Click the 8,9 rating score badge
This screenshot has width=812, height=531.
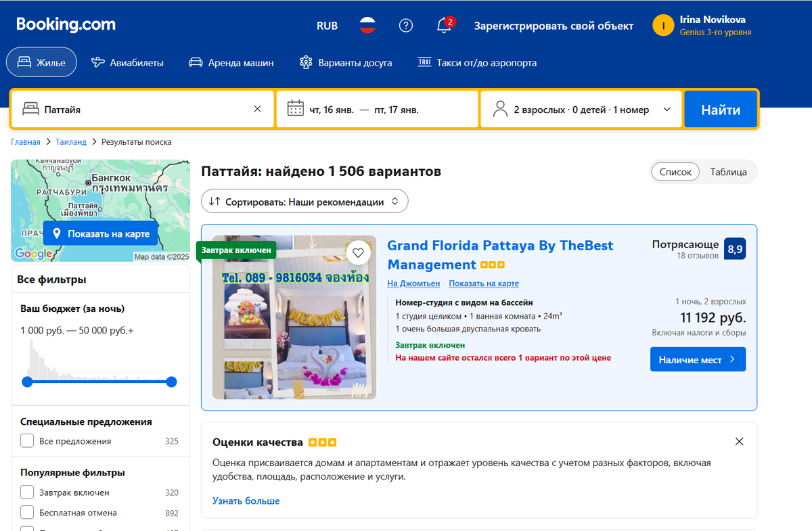735,249
